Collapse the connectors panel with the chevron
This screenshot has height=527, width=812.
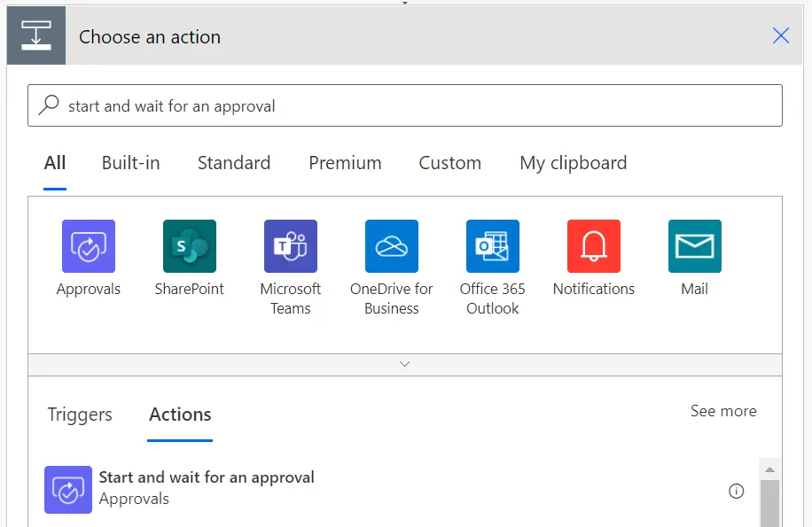[x=405, y=364]
